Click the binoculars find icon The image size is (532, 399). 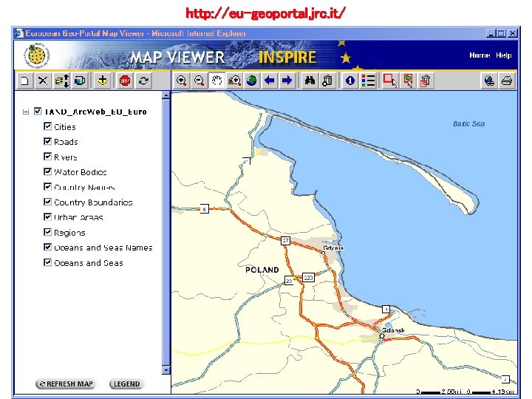click(310, 81)
